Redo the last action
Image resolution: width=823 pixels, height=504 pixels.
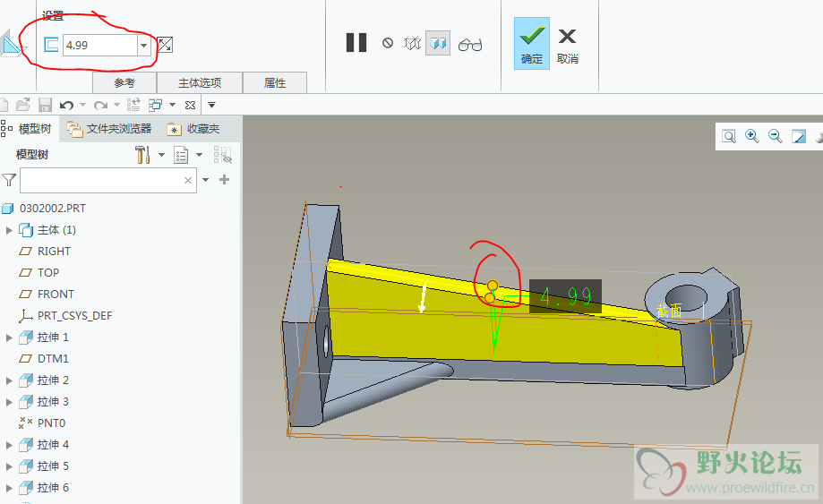[101, 106]
